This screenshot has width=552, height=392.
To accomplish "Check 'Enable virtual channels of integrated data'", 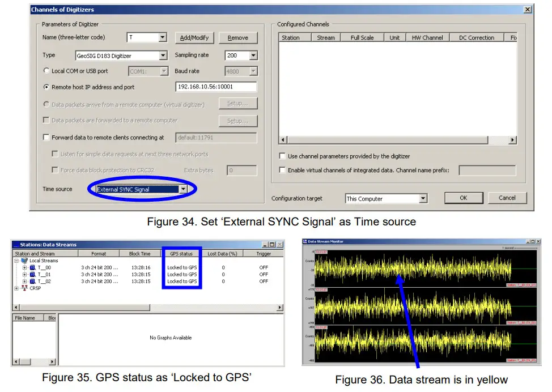I will tap(282, 170).
